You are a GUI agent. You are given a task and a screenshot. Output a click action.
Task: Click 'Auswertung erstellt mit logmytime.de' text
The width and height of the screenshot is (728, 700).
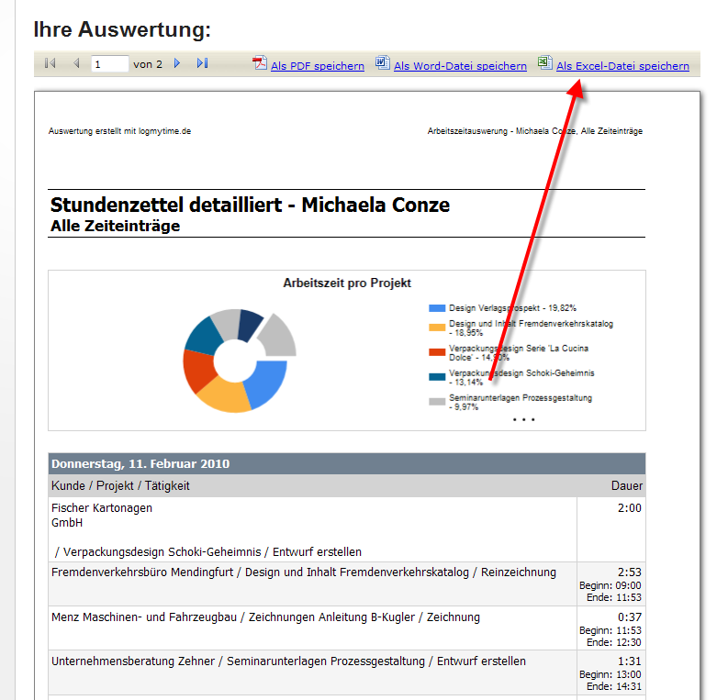coord(119,131)
